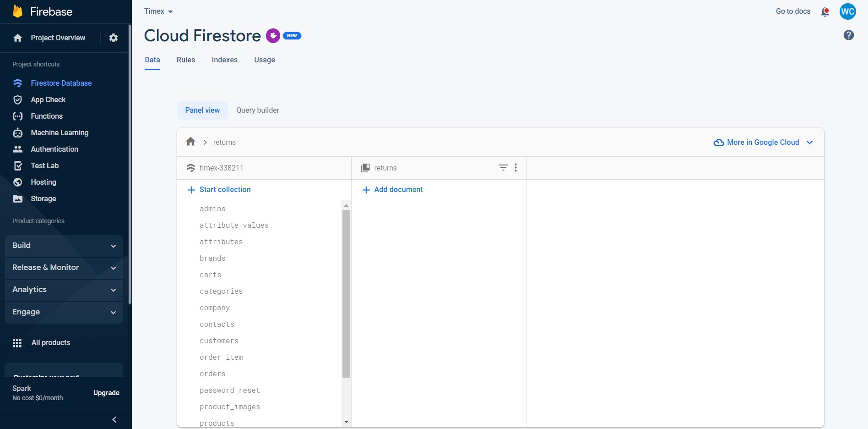Open the Timex project dropdown
Screen dimensions: 868x429
tap(158, 11)
